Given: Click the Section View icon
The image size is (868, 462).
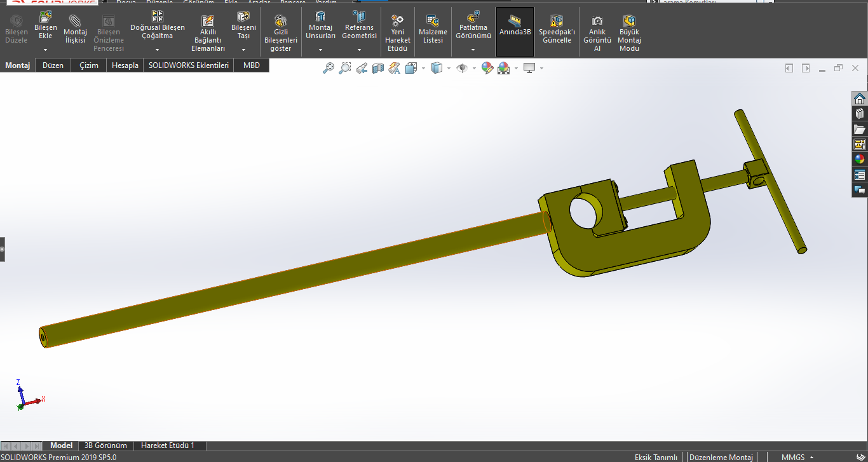Looking at the screenshot, I should [x=378, y=68].
